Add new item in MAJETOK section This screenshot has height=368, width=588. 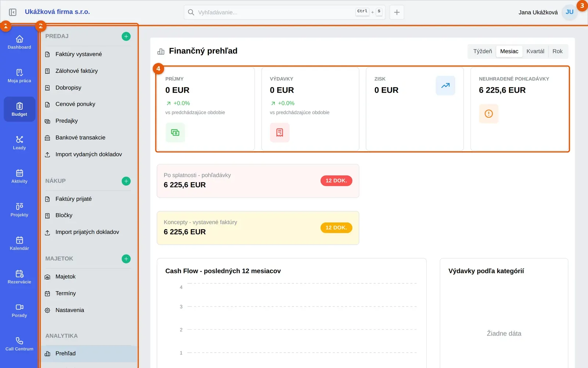pos(126,259)
